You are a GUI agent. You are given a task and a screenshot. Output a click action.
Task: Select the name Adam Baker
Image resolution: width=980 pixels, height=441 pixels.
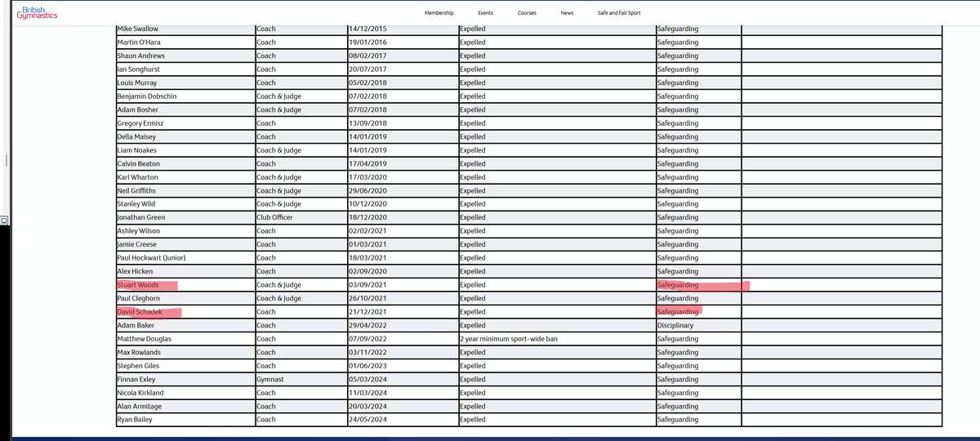(x=136, y=325)
